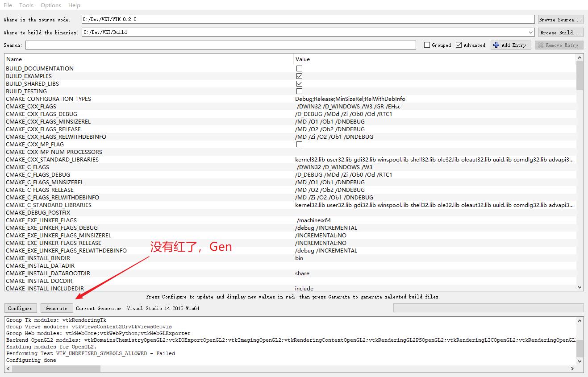Uncheck the BUILD_EXAMPLES checkbox
This screenshot has height=377, width=588.
(299, 76)
